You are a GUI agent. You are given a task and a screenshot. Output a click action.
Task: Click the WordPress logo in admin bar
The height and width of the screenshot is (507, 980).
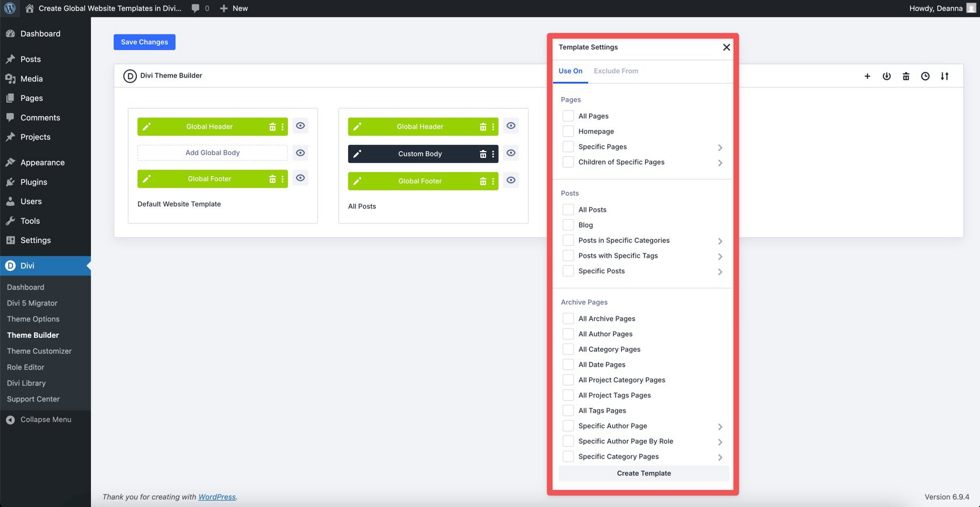10,9
